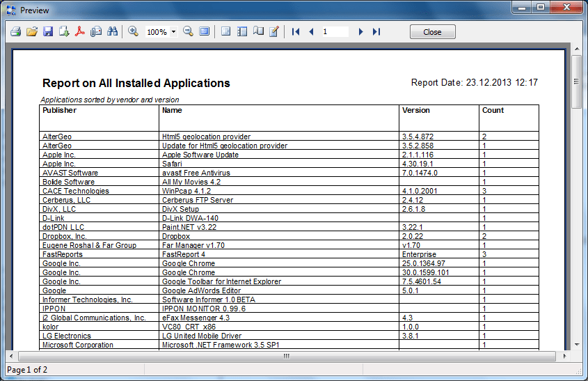Click the vertical scrollbar up arrow
Viewport: 588px width, 381px height.
(576, 49)
